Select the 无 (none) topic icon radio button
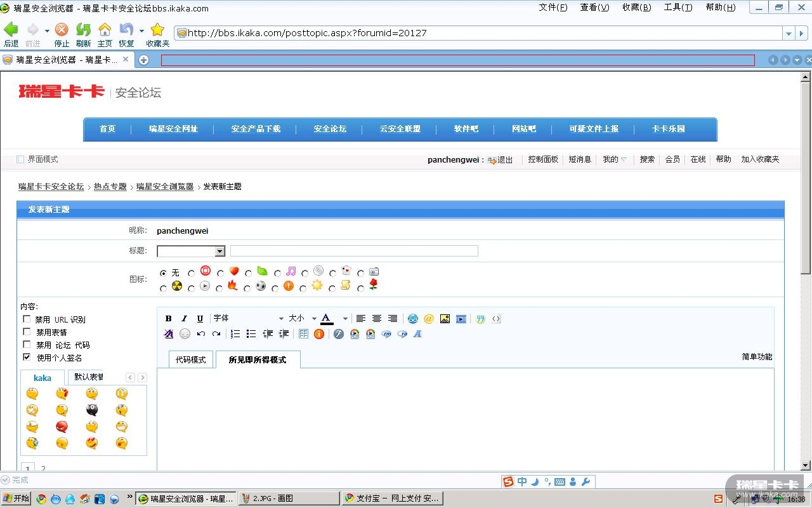This screenshot has width=812, height=508. tap(164, 273)
